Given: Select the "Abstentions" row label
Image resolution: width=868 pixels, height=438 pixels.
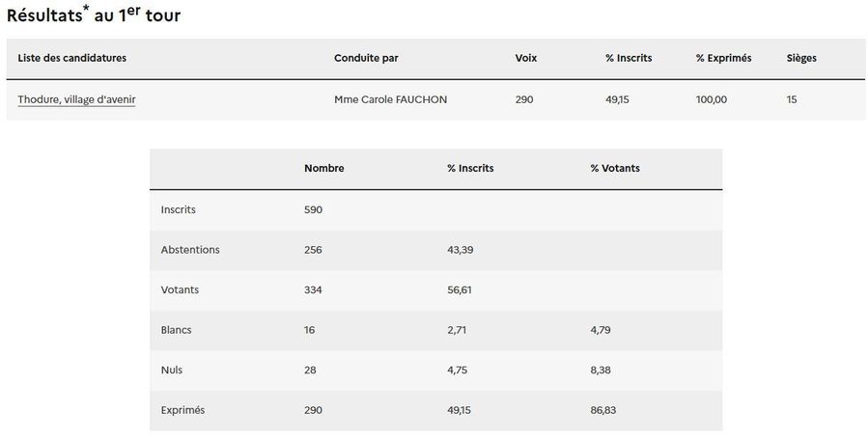Looking at the screenshot, I should click(190, 250).
